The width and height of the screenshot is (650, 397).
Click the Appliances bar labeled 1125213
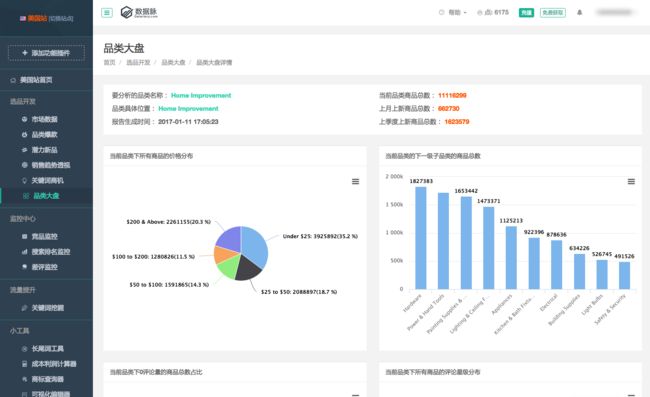click(511, 258)
